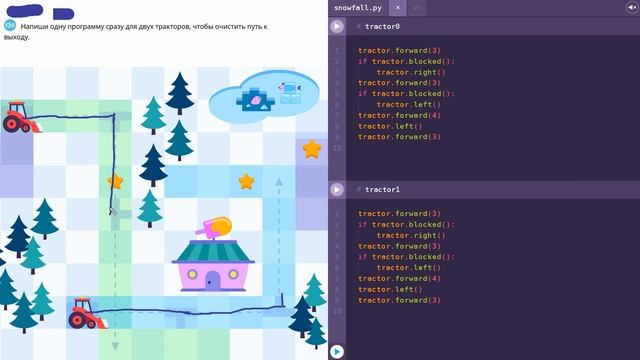Click the star at the right exit

[x=311, y=149]
